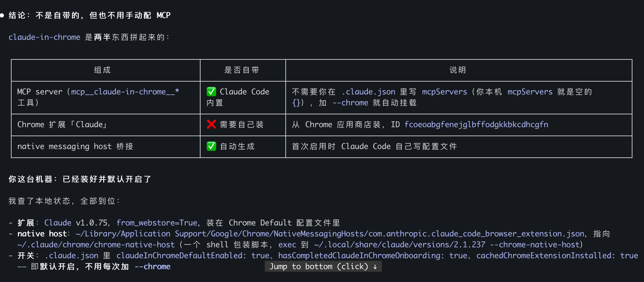Click the green checkmark beside Claude Code 内置
This screenshot has height=282, width=644.
[211, 92]
